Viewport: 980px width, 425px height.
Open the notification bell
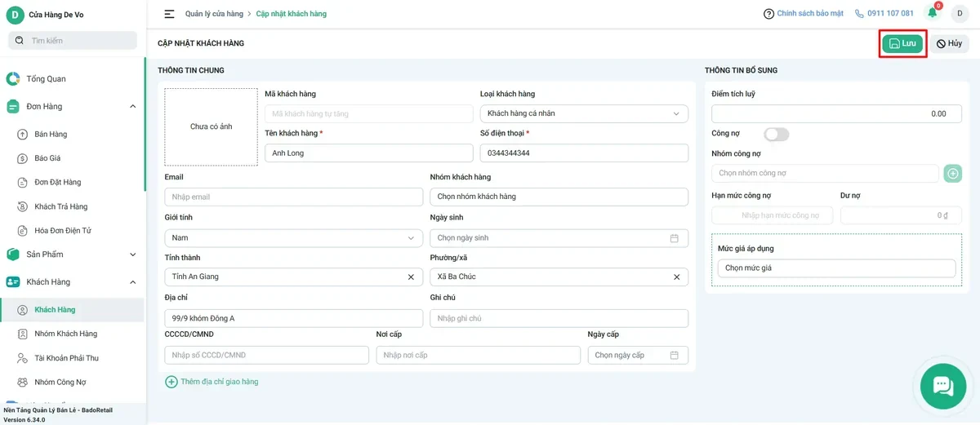point(933,13)
